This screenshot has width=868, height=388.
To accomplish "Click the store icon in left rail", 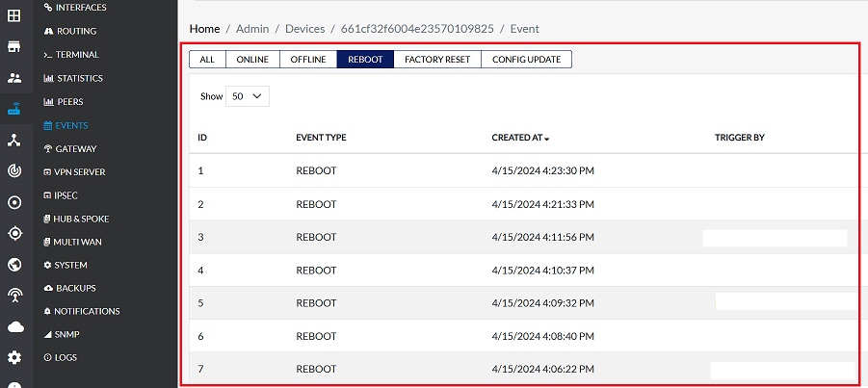I will 13,47.
